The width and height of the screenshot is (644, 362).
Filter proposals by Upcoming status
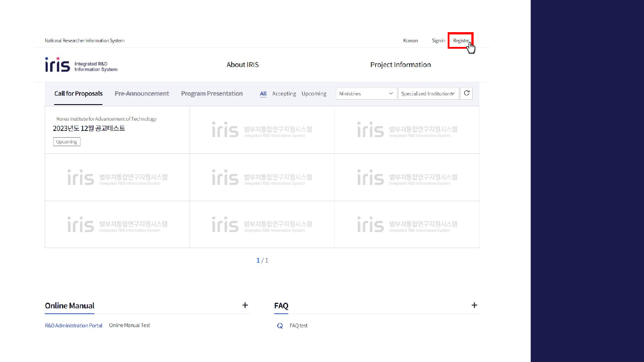[x=314, y=94]
